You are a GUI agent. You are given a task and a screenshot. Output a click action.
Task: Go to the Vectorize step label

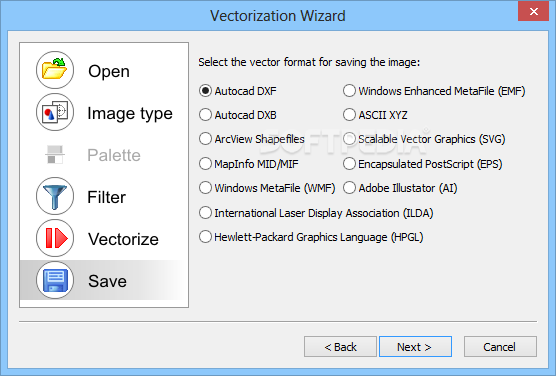pyautogui.click(x=123, y=239)
